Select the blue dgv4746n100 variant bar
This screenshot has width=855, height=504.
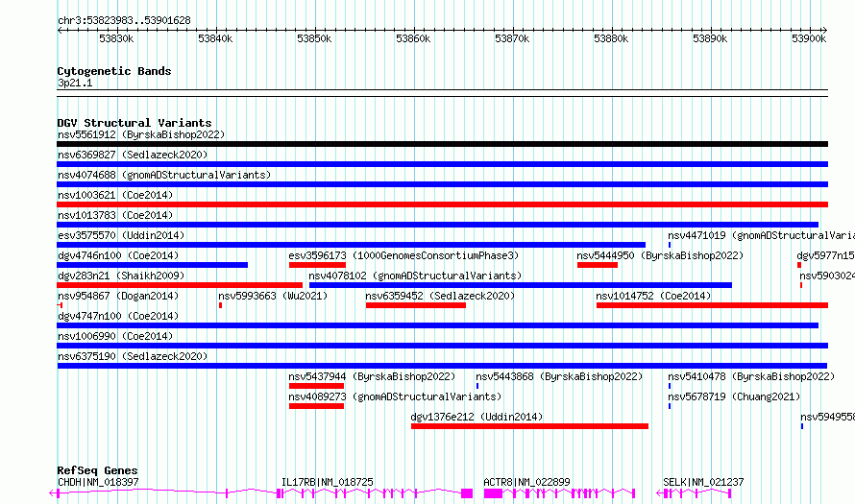tap(152, 265)
